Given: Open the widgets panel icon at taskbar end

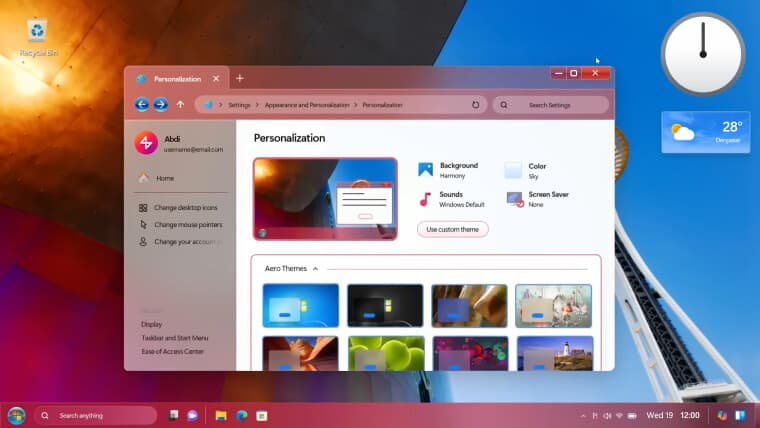Looking at the screenshot, I should (x=740, y=415).
